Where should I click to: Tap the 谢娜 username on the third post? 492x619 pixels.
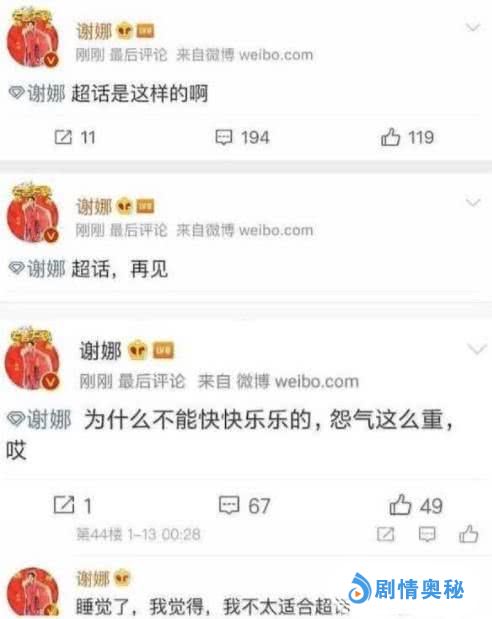click(x=100, y=351)
